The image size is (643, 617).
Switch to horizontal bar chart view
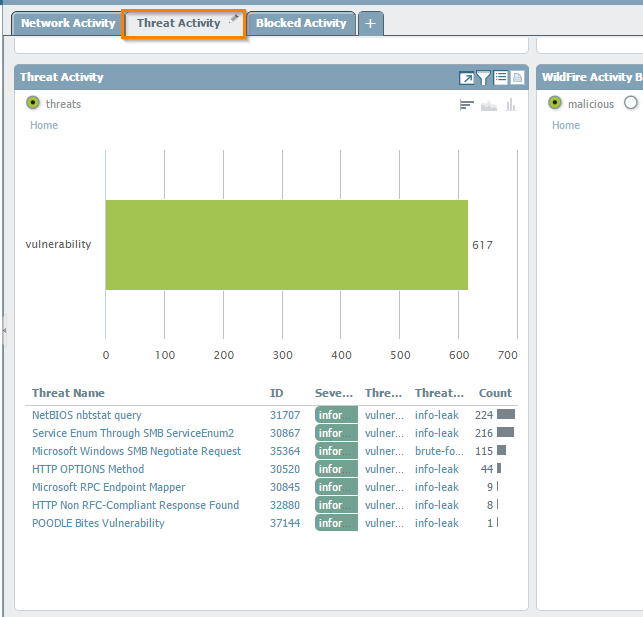coord(467,105)
